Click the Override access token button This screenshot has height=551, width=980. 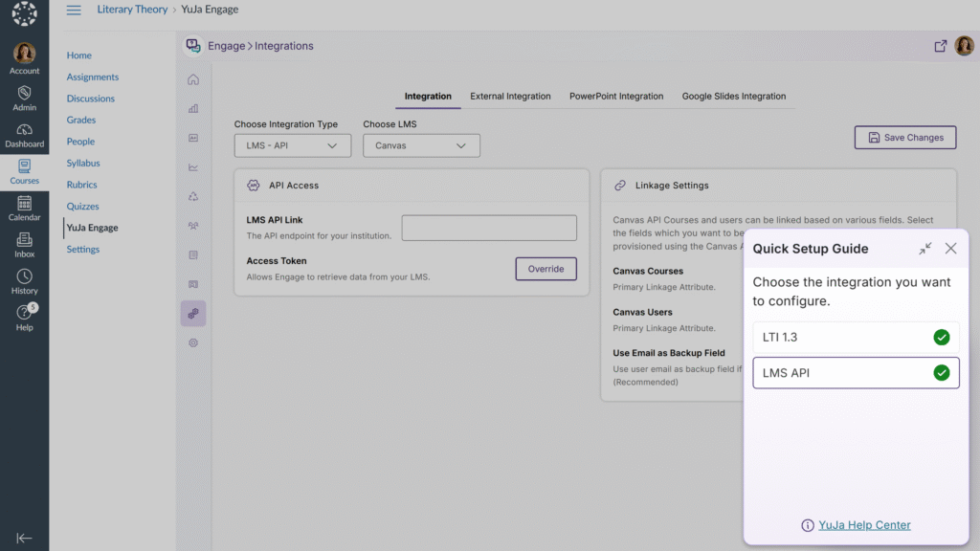[546, 269]
